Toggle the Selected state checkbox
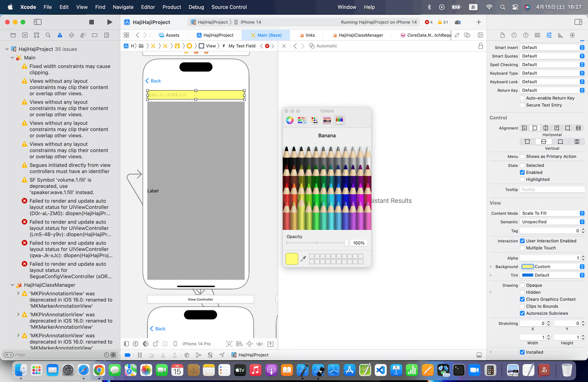Image resolution: width=588 pixels, height=382 pixels. 522,165
